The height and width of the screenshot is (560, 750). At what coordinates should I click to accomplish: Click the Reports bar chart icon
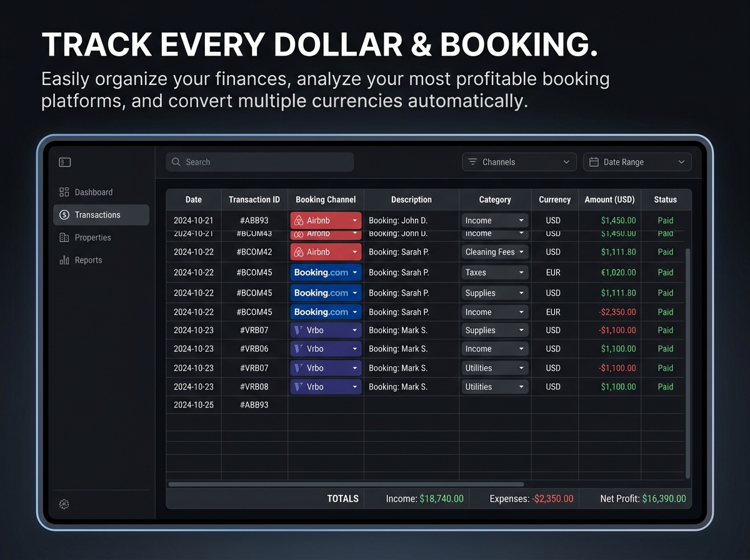click(x=64, y=260)
